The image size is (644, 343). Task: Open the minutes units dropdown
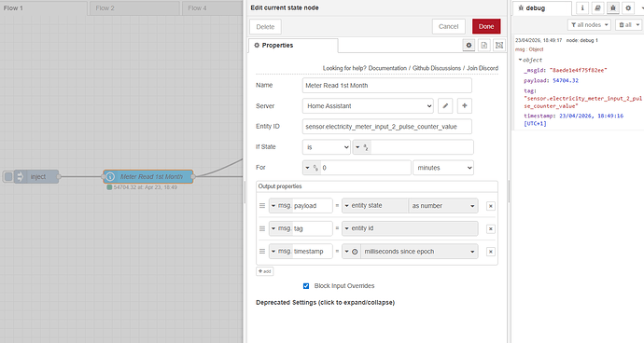click(x=443, y=168)
